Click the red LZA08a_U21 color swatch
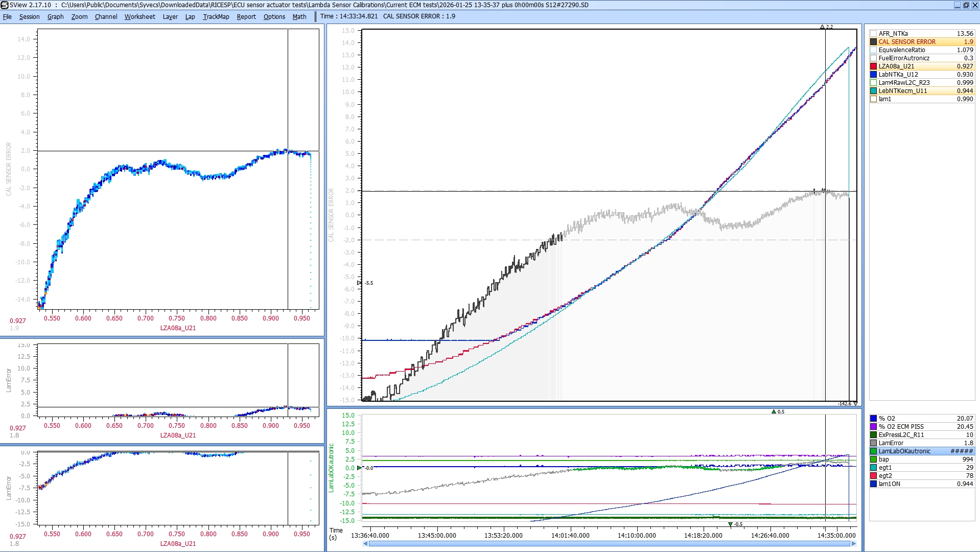980x552 pixels. 874,66
